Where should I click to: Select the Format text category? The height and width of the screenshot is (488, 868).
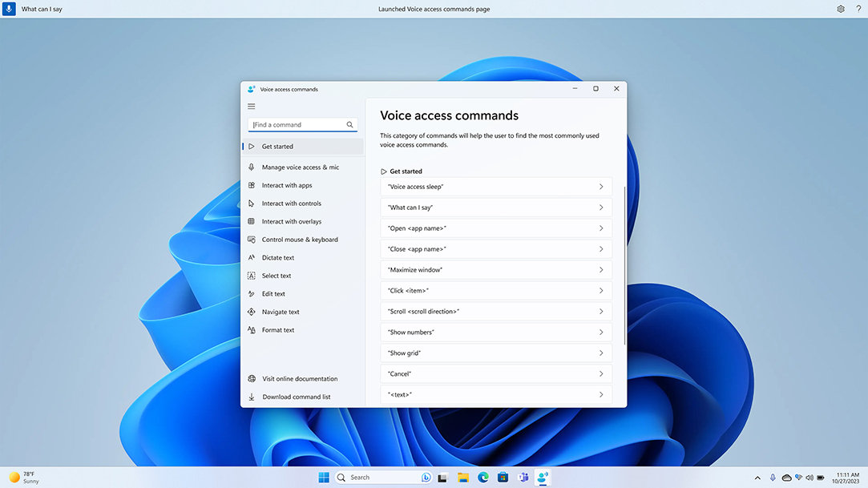(277, 330)
